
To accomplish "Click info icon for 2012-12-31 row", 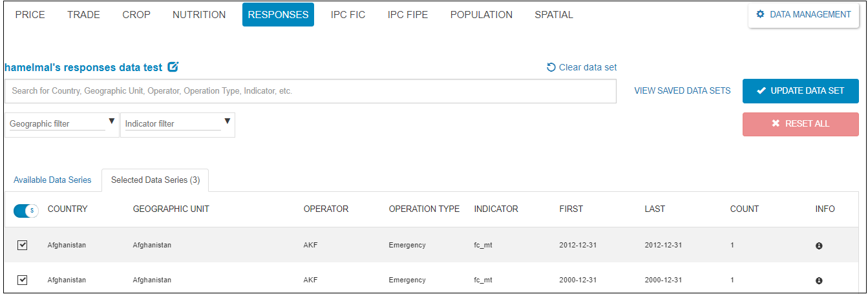I will coord(819,246).
